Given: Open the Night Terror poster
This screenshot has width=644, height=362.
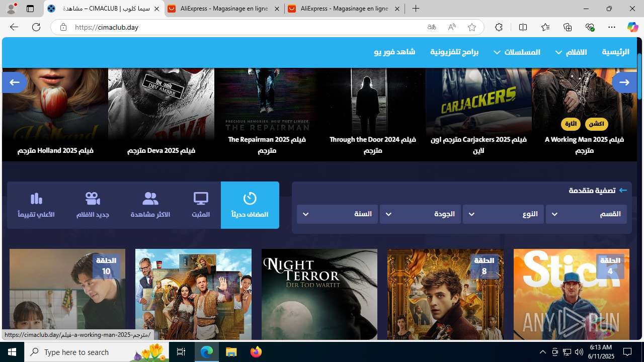Looking at the screenshot, I should (x=319, y=294).
